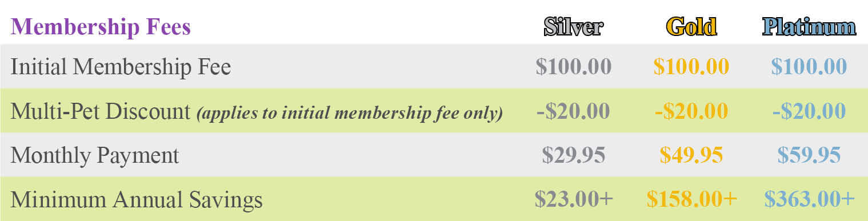Click the $49.95 Gold monthly payment
868x221 pixels.
tap(691, 154)
